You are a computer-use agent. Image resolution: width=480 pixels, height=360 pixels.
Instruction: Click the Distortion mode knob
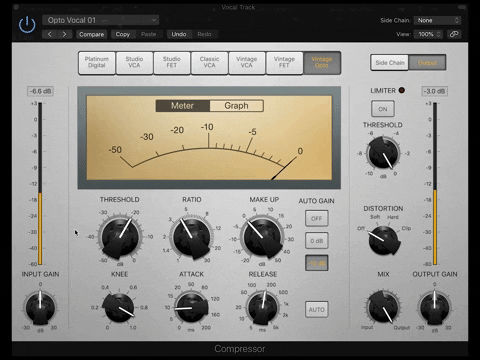click(x=383, y=241)
